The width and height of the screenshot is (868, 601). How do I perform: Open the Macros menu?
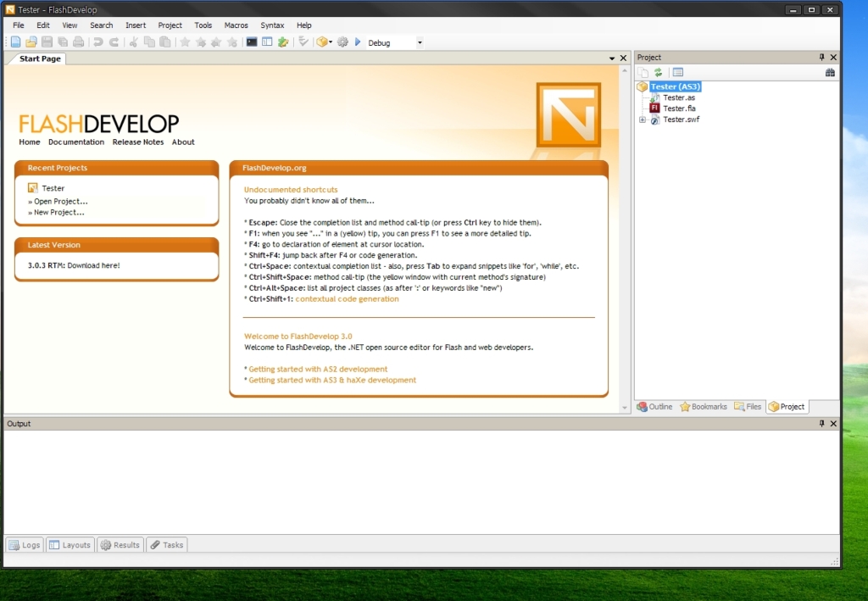[236, 25]
